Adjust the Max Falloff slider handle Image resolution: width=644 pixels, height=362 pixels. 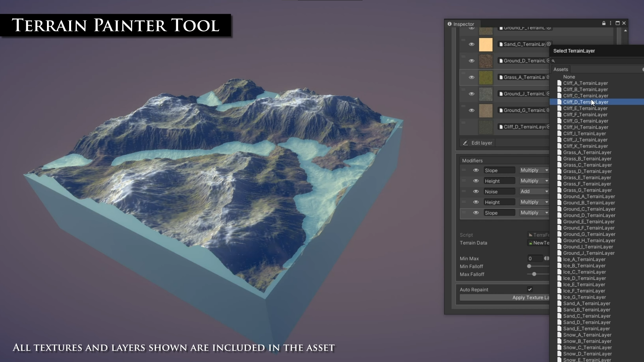click(534, 274)
